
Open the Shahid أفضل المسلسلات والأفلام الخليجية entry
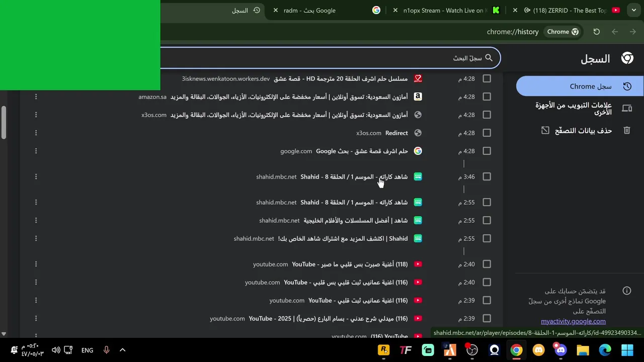[355, 220]
